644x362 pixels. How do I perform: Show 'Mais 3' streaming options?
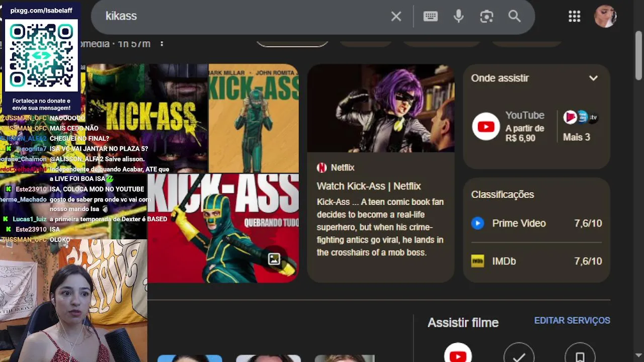576,137
